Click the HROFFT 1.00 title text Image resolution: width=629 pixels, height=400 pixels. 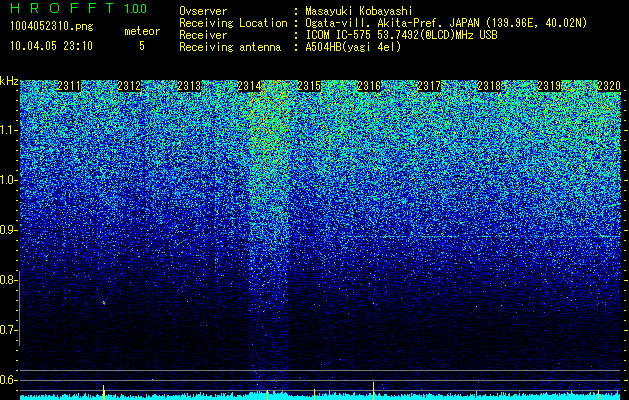point(78,8)
